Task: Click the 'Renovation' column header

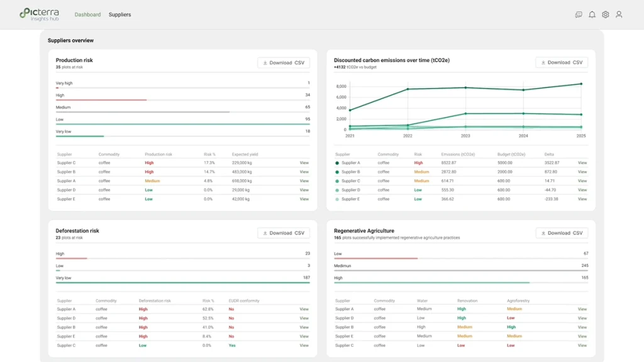Action: [x=467, y=301]
